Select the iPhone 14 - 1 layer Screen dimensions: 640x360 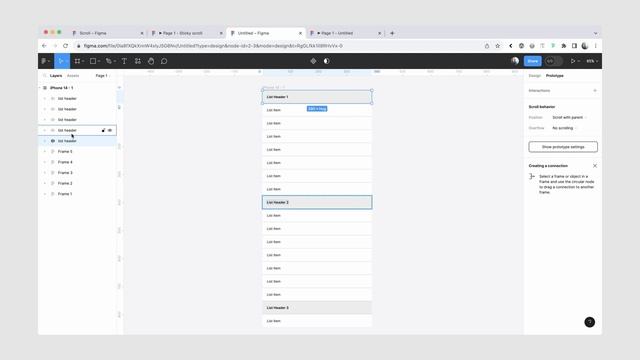click(x=78, y=88)
